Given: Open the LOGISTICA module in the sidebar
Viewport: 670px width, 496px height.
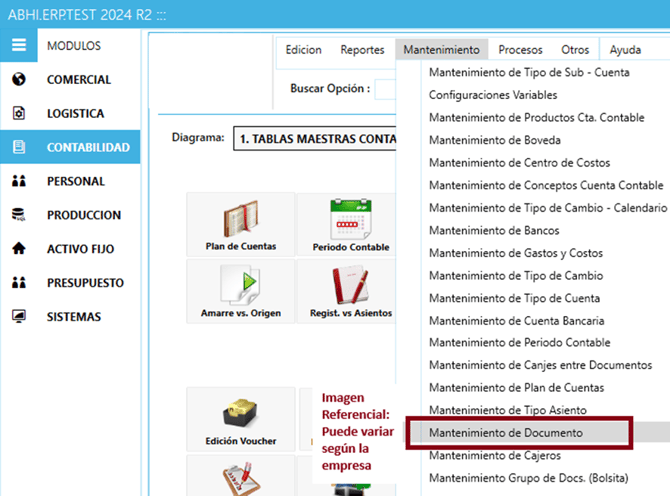Looking at the screenshot, I should [x=75, y=114].
